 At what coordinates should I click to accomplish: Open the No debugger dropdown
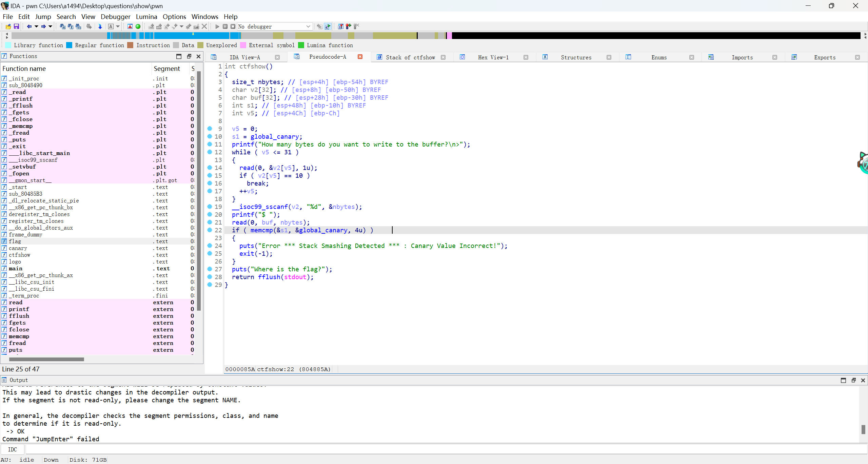pos(308,26)
